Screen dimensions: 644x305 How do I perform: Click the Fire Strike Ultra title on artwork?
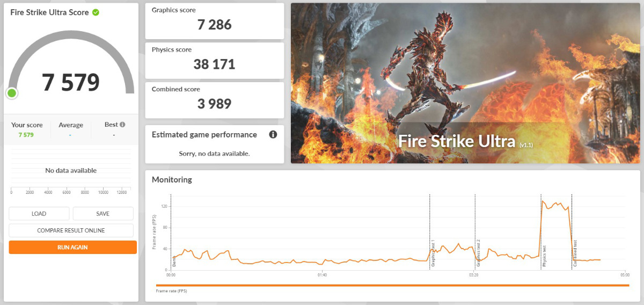[x=457, y=141]
